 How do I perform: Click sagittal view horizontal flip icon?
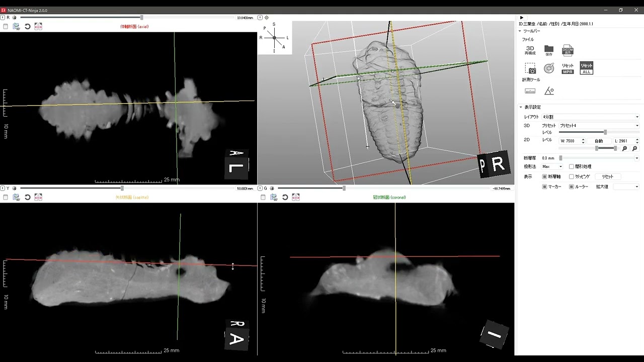(x=38, y=197)
